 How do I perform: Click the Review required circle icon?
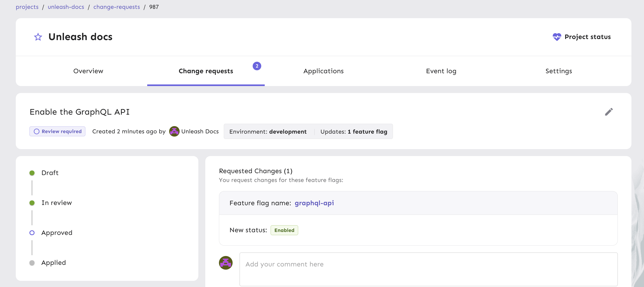[37, 131]
